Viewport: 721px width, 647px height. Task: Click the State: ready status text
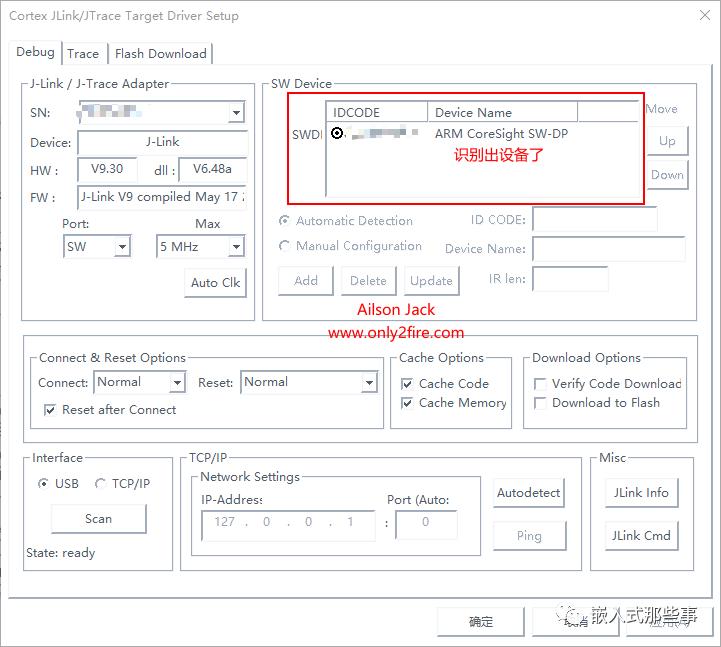pos(61,553)
